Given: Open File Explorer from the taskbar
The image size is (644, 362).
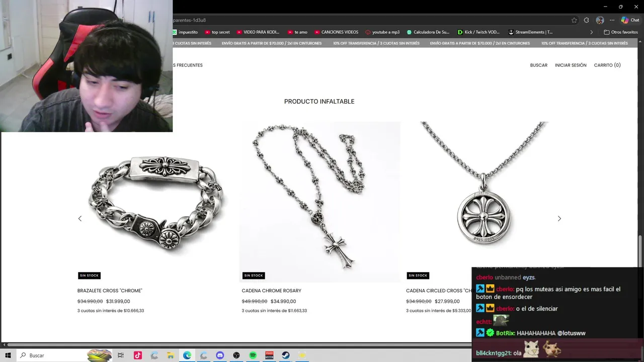Looking at the screenshot, I should tap(171, 355).
